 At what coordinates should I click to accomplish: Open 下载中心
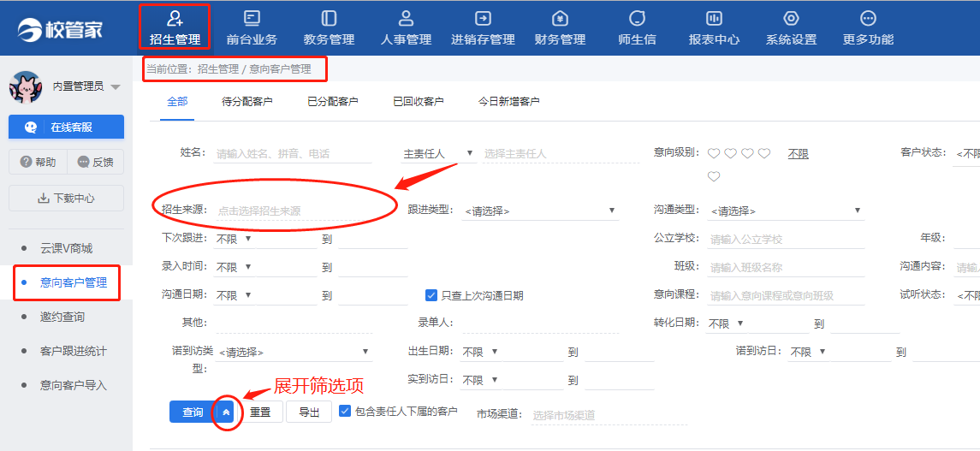66,198
